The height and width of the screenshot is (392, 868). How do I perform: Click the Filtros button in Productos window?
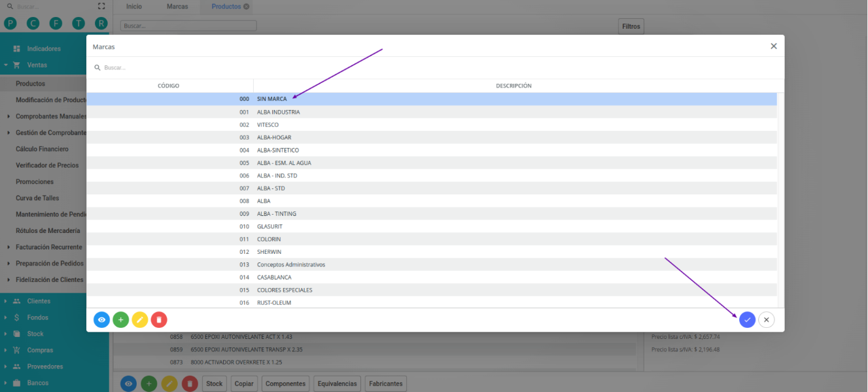click(x=631, y=26)
